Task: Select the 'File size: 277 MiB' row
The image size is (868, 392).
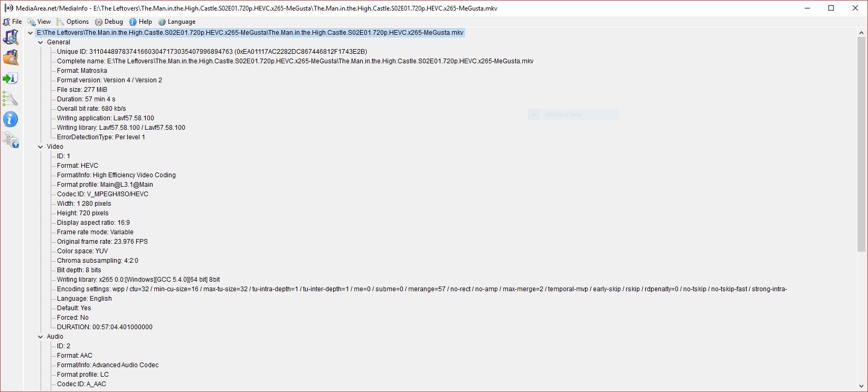Action: coord(82,90)
